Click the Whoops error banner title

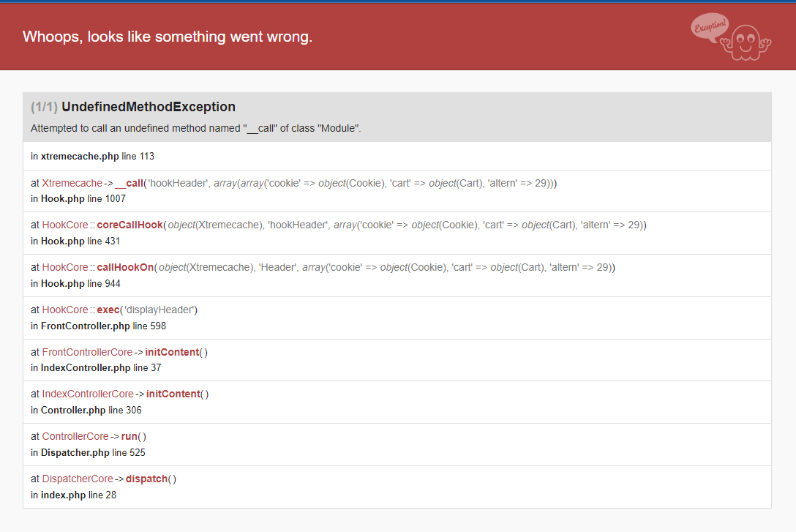pyautogui.click(x=168, y=37)
